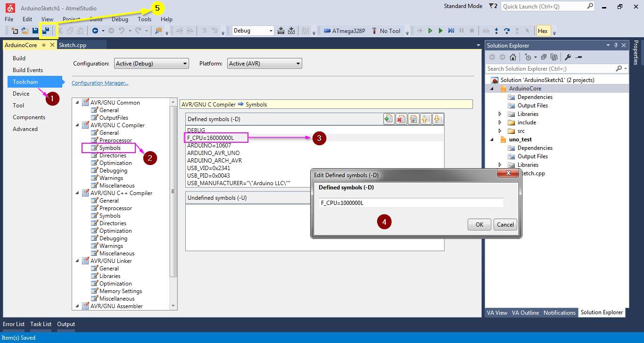
Task: Open the Configuration Manager link
Action: [x=100, y=83]
